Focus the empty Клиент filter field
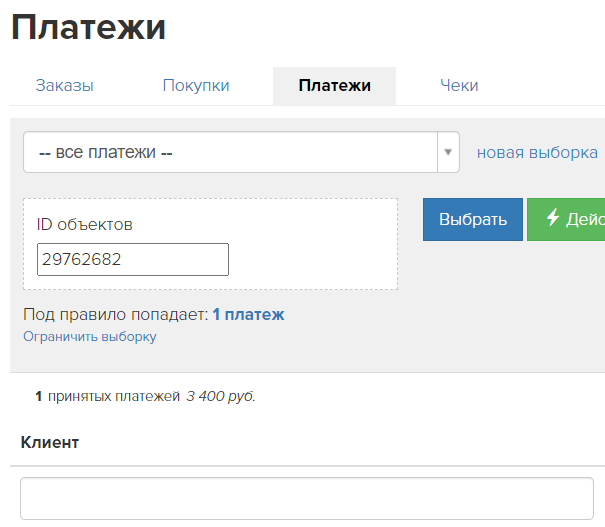 pos(307,498)
